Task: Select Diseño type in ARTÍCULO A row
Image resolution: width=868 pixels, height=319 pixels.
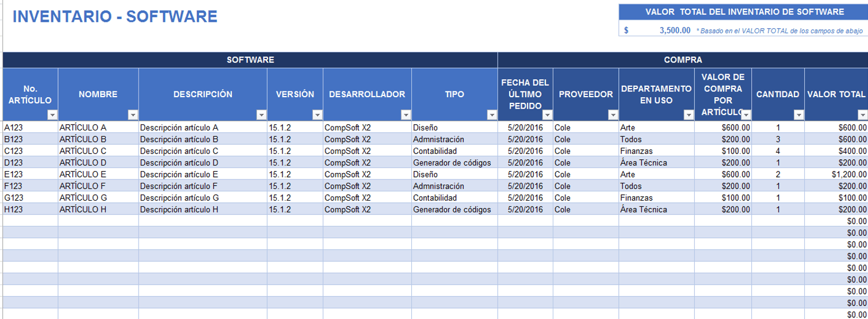Action: (454, 128)
